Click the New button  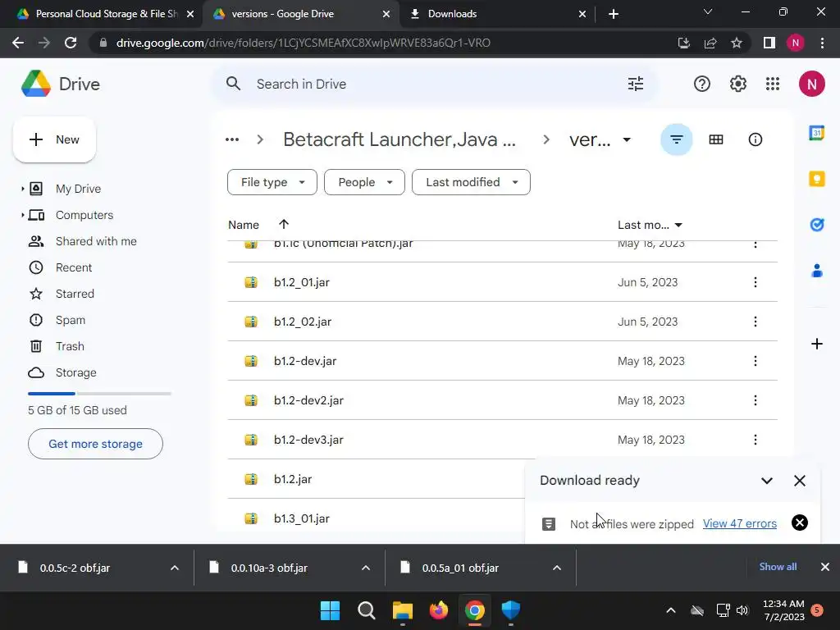click(x=54, y=139)
